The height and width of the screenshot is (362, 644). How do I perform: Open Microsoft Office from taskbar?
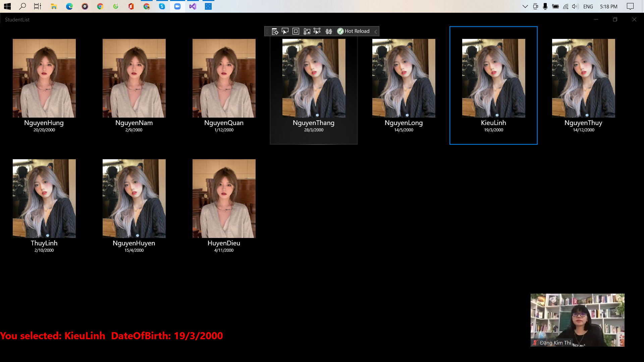131,6
